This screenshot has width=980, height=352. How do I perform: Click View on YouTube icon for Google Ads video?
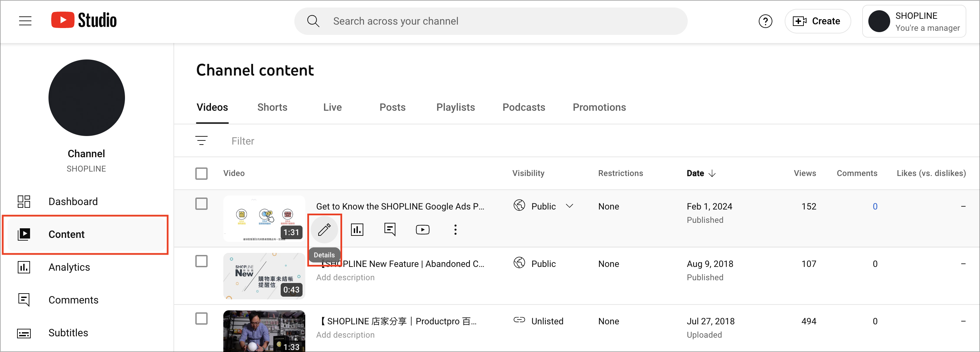click(423, 230)
